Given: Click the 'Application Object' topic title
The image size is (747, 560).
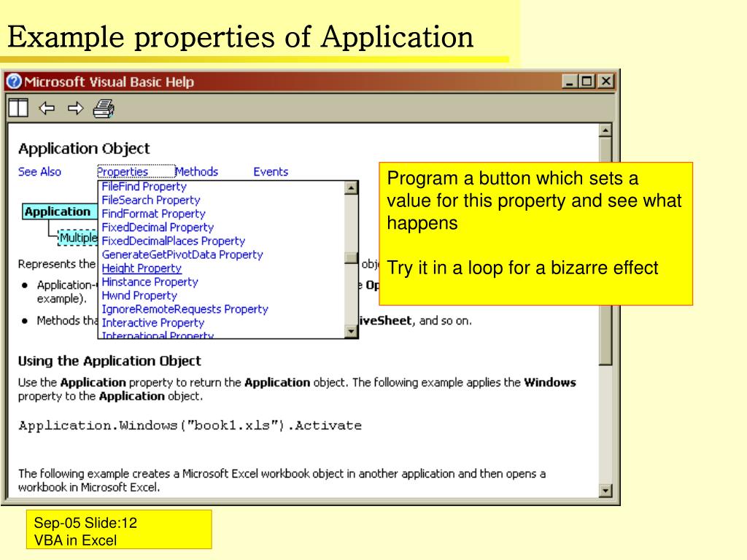Looking at the screenshot, I should tap(84, 149).
